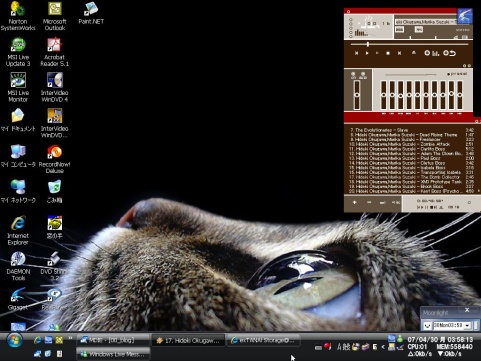Open MSI Live Update 3 icon
This screenshot has height=361, width=481.
18,52
